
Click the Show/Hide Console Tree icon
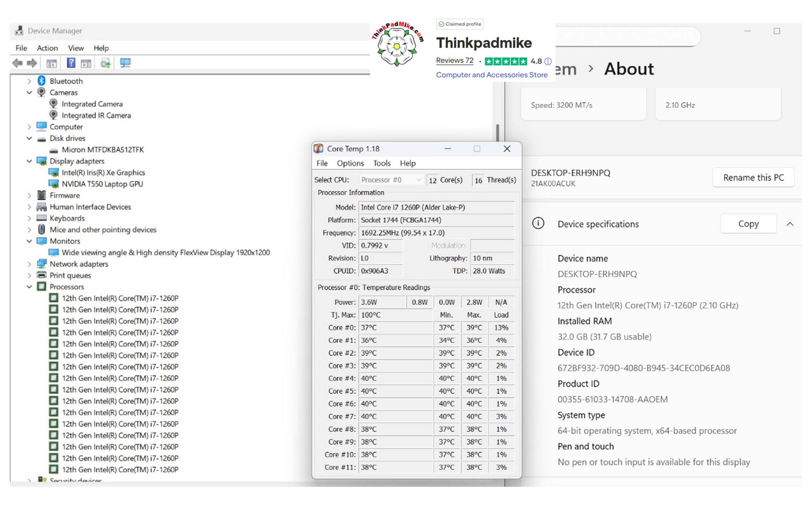(52, 63)
